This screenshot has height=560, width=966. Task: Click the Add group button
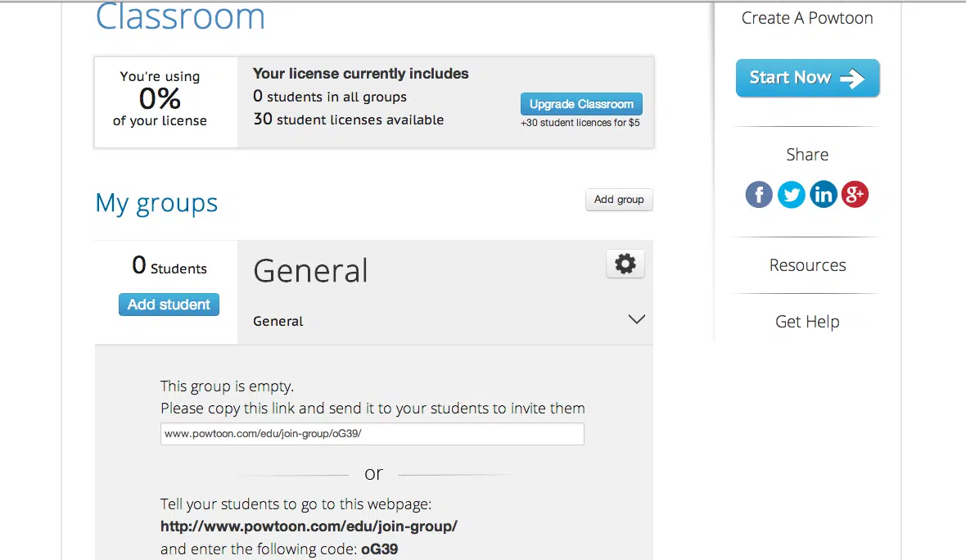point(619,200)
